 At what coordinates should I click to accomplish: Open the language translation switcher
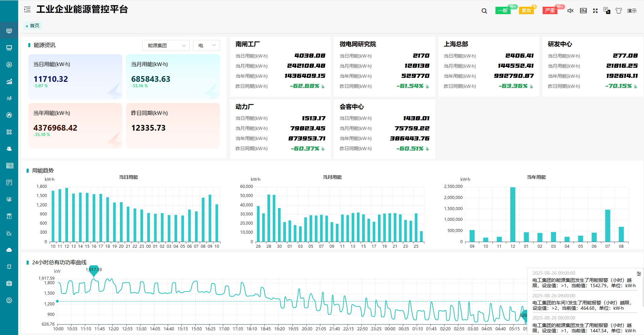pos(607,11)
